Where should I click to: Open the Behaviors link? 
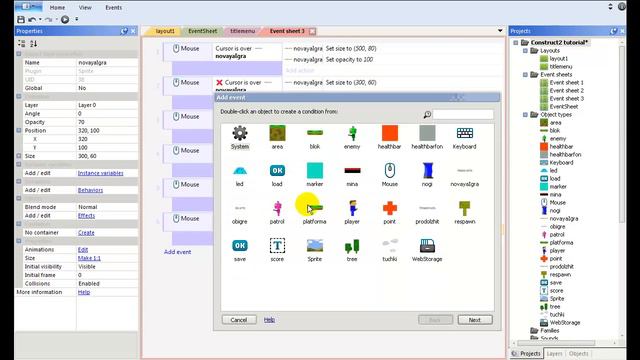[90, 190]
